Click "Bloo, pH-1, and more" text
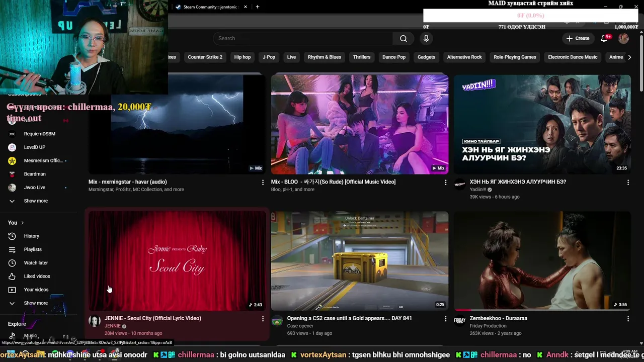The height and width of the screenshot is (362, 644). click(x=293, y=190)
